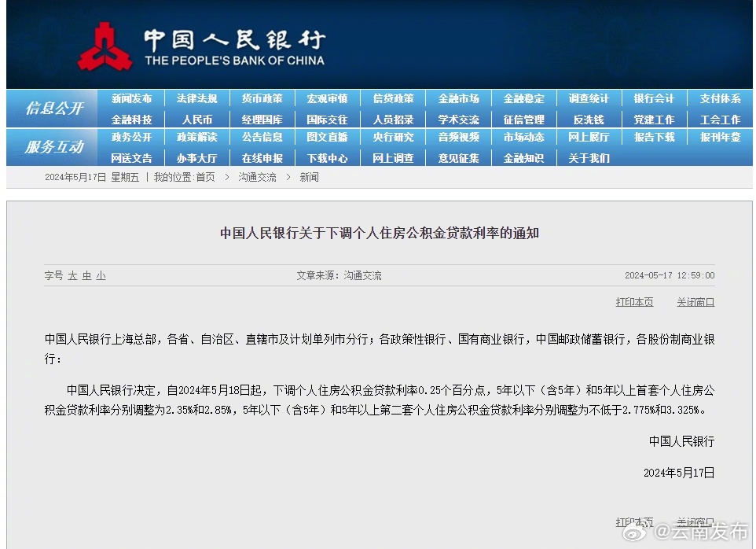This screenshot has width=756, height=549.
Task: Go to 人员招录 page
Action: point(393,119)
